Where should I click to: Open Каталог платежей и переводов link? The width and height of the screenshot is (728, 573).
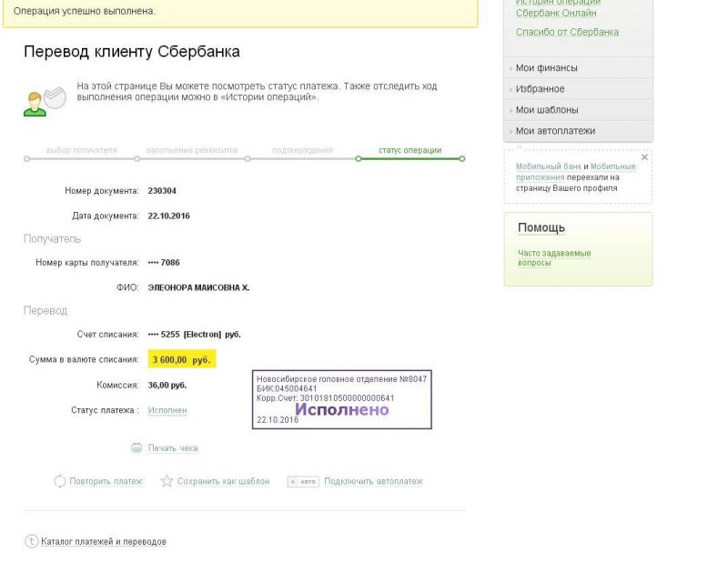pyautogui.click(x=104, y=541)
